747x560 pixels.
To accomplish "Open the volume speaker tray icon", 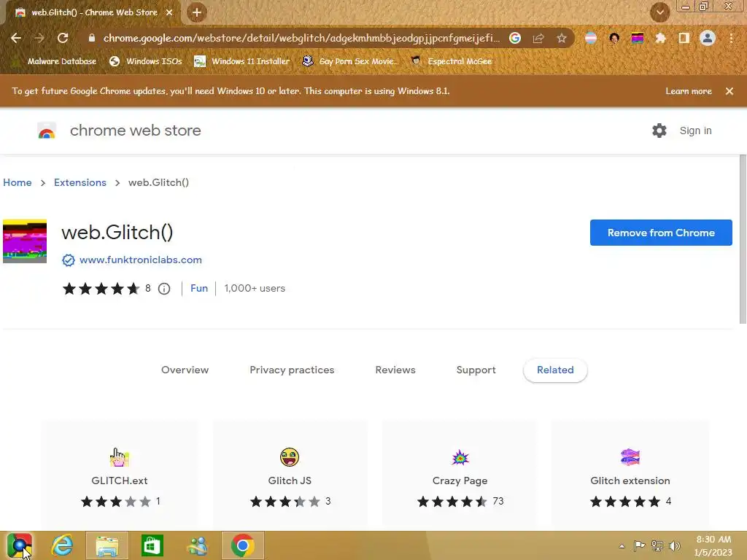I will click(674, 546).
